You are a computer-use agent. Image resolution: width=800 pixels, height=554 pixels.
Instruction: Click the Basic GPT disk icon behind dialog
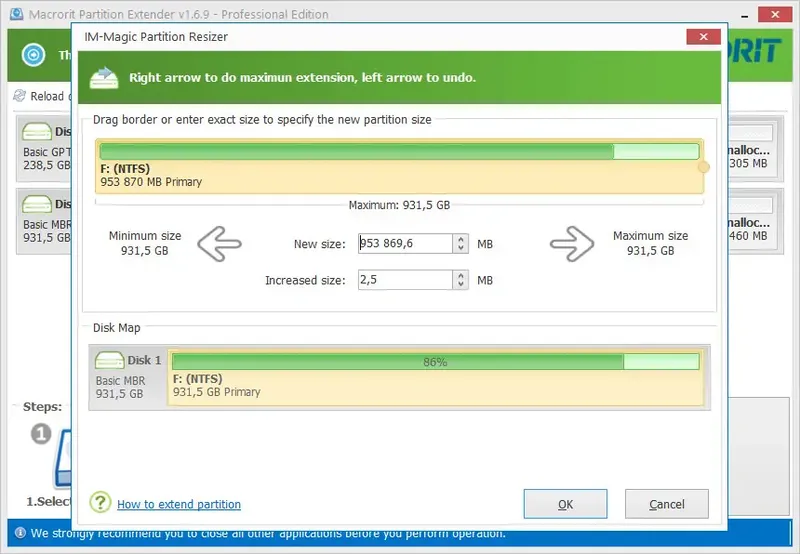pyautogui.click(x=37, y=132)
